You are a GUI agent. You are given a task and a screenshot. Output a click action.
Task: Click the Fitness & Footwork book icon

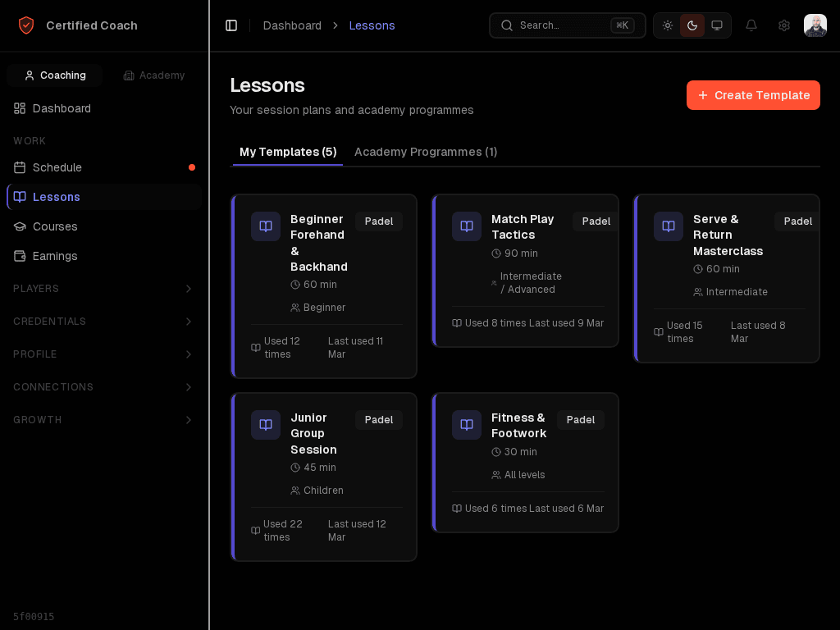(x=467, y=425)
